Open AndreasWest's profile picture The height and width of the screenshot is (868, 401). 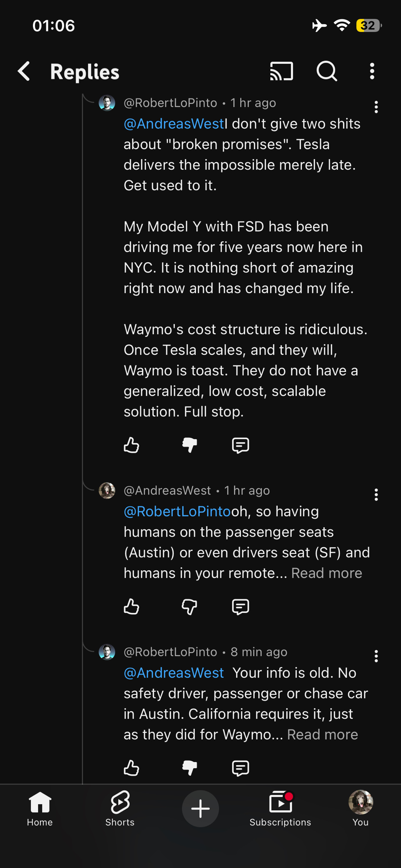tap(107, 490)
